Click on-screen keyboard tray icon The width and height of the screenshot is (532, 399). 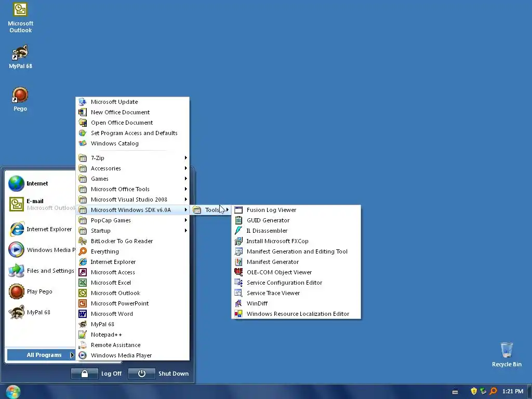455,392
